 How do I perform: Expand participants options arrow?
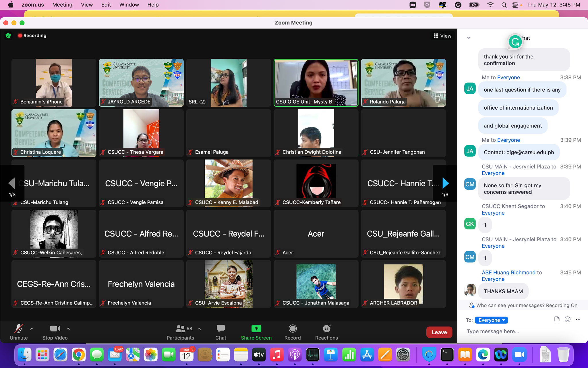199,329
